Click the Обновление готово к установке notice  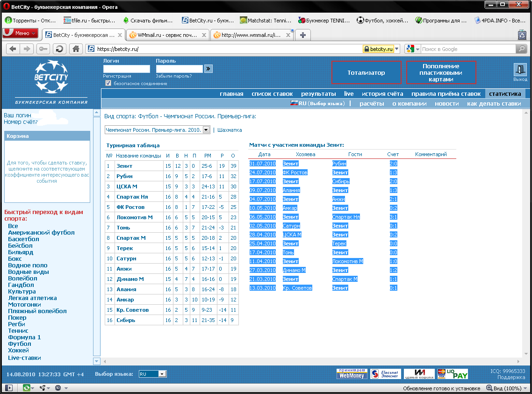click(441, 388)
